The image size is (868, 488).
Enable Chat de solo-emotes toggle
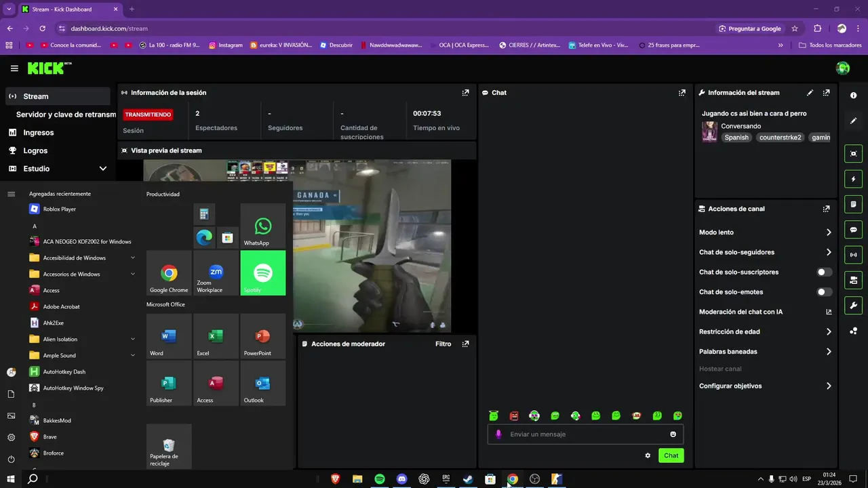[x=824, y=292]
